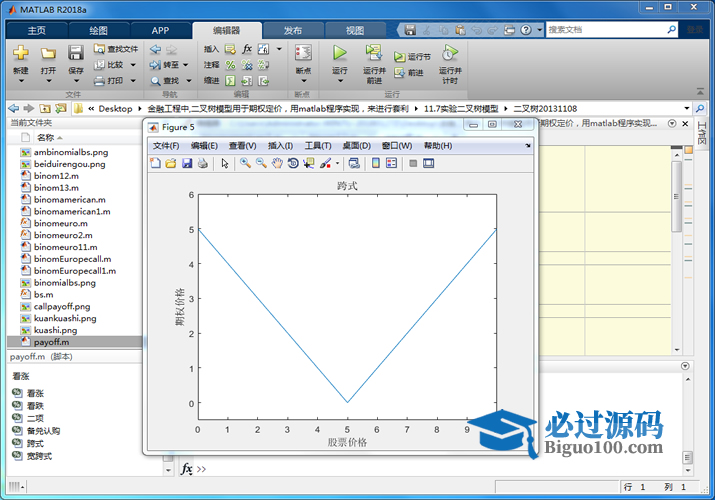Click the smart indent icon next to 缩进
The height and width of the screenshot is (500, 715).
230,81
